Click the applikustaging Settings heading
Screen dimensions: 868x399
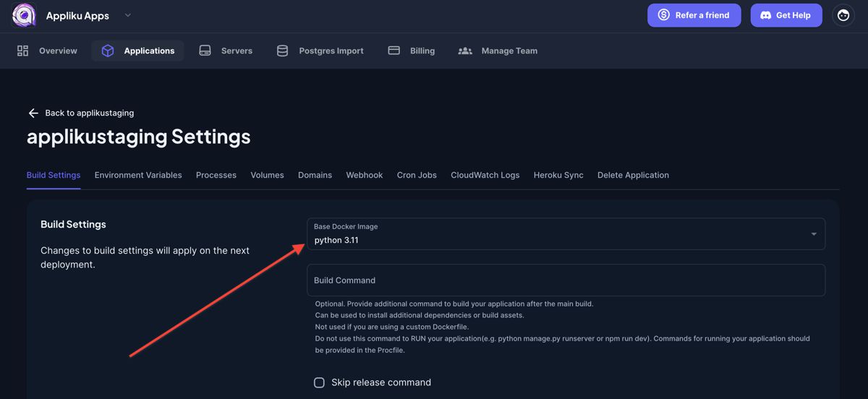point(139,137)
